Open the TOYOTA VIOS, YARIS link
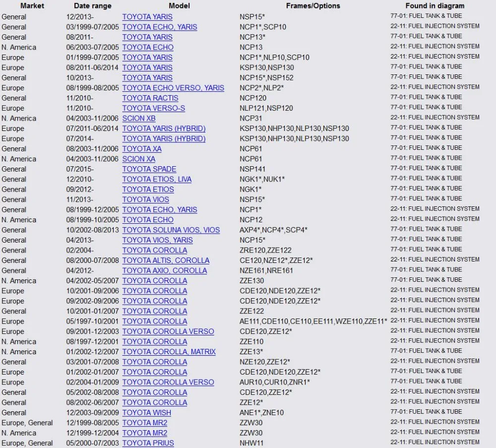 pos(158,240)
